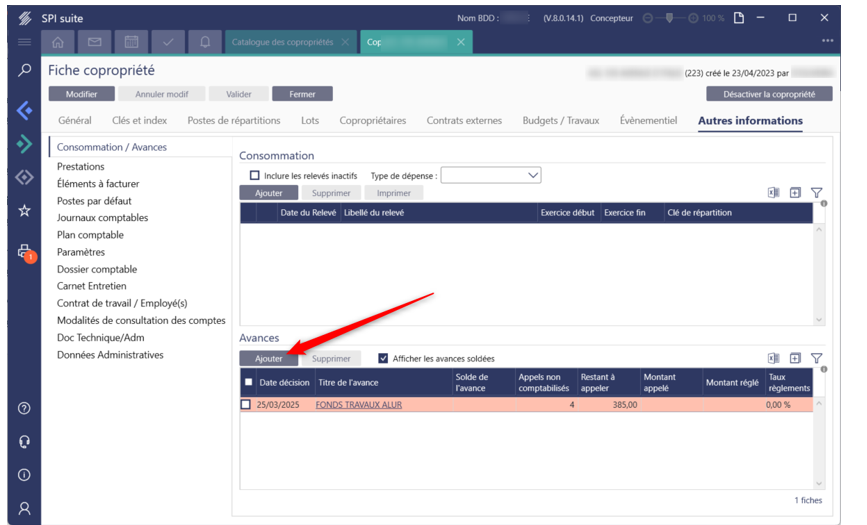Select Plan comptable in left menu

[x=90, y=235]
